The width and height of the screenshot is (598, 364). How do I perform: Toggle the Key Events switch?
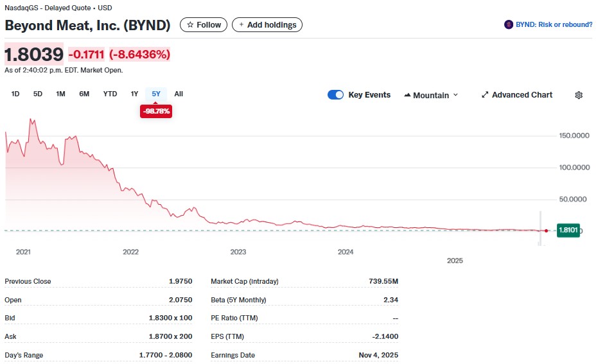(335, 95)
